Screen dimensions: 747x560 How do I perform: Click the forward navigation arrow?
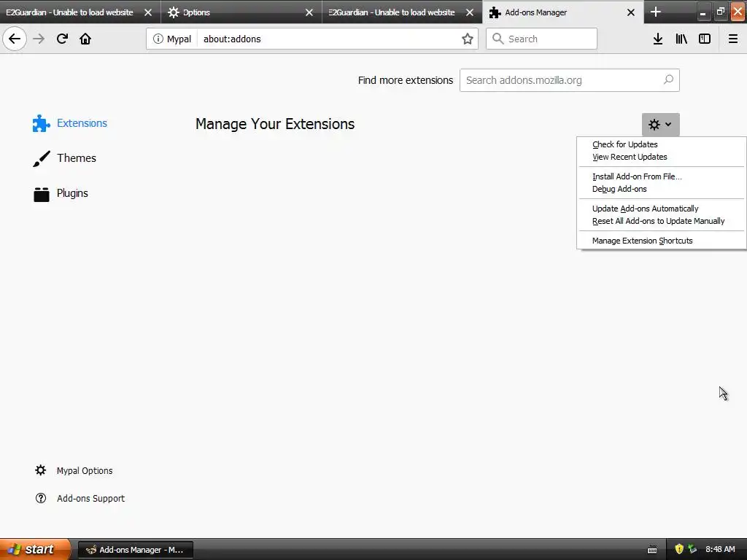[39, 39]
